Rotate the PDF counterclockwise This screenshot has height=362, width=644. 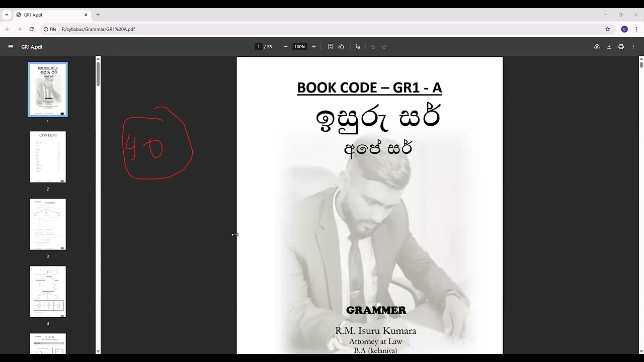click(341, 47)
